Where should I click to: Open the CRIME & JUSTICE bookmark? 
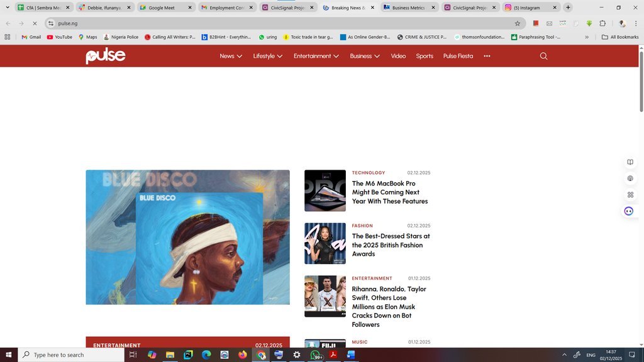(422, 37)
